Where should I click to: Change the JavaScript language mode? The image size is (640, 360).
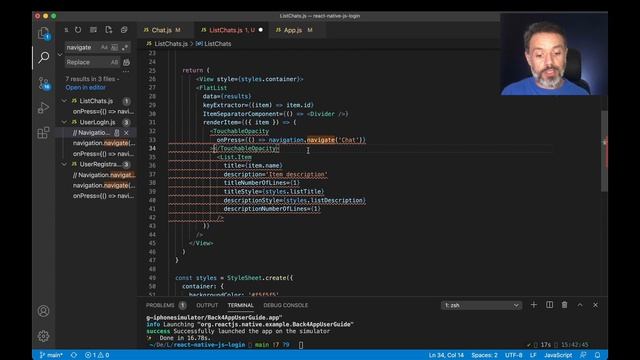558,355
